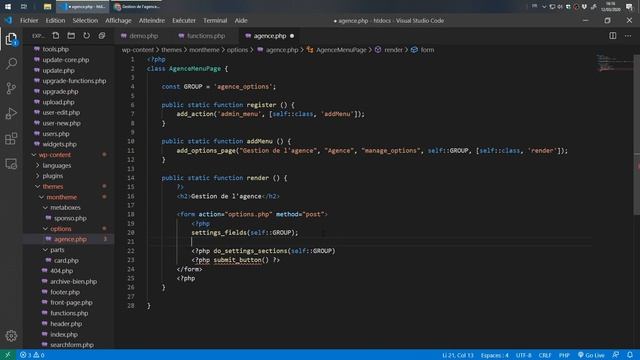Open front-page.php in the file tree
Image resolution: width=640 pixels, height=360 pixels.
(71, 303)
